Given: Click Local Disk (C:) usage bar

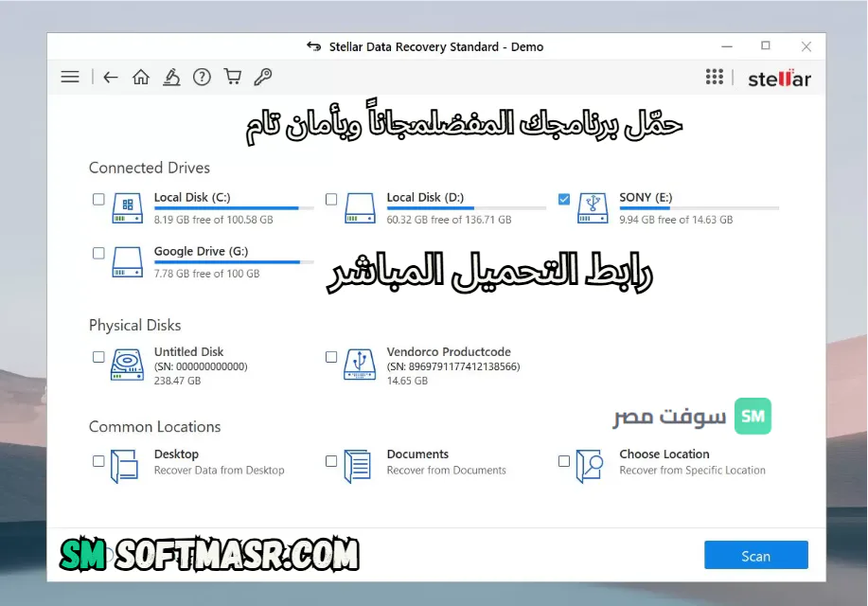Looking at the screenshot, I should click(x=234, y=208).
